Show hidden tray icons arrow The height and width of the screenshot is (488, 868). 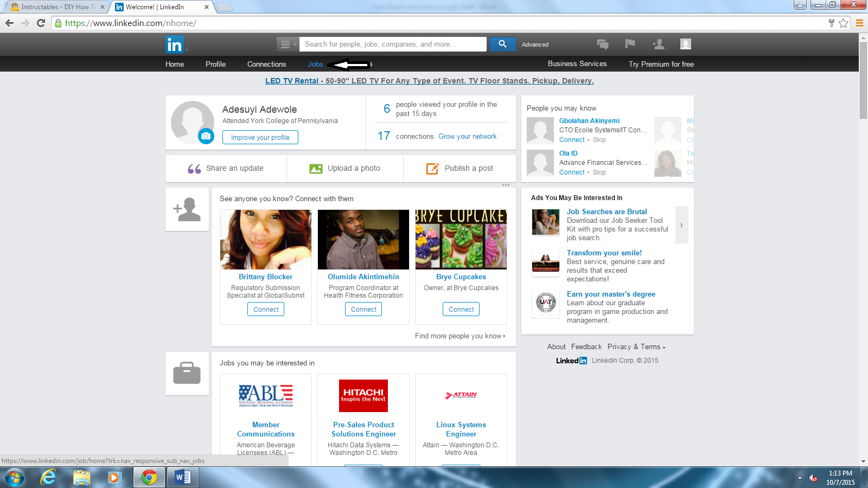pos(800,478)
